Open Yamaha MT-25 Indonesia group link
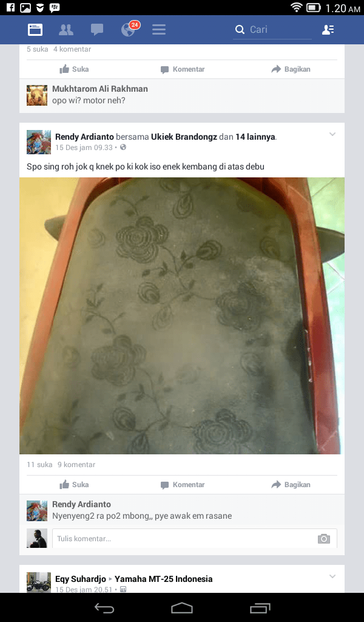The image size is (364, 622). 164,579
